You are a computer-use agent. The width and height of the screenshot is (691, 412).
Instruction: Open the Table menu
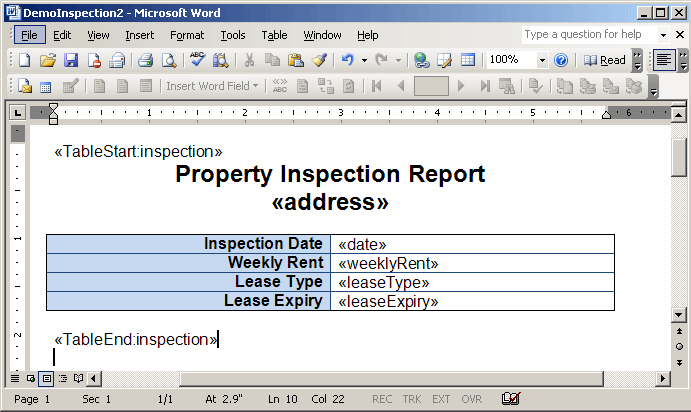coord(274,35)
